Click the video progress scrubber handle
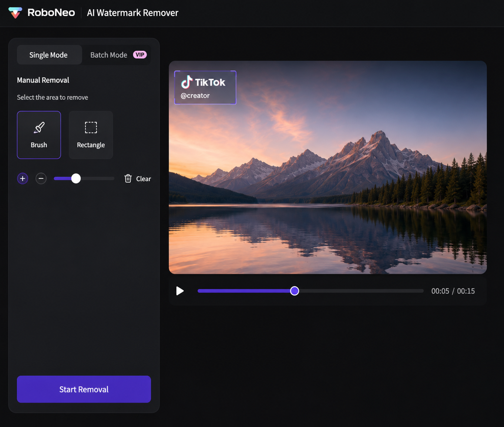This screenshot has height=427, width=504. (295, 291)
